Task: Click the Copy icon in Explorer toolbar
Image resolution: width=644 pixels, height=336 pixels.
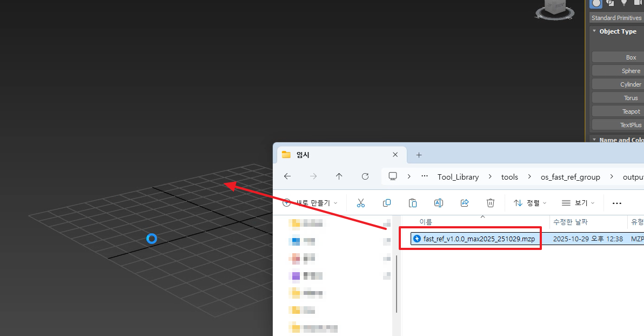Action: (387, 203)
